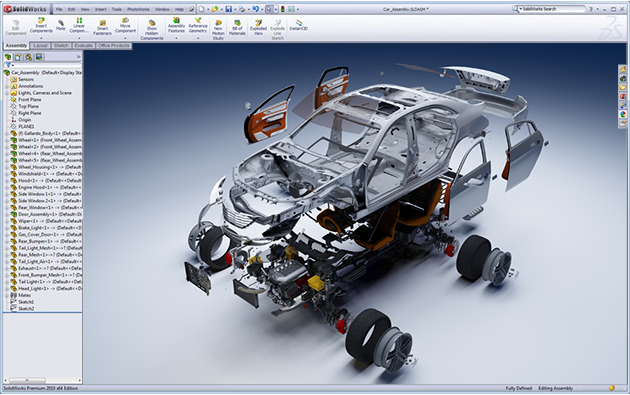Toggle the Instant3D tool
This screenshot has height=395, width=630.
coord(299,25)
